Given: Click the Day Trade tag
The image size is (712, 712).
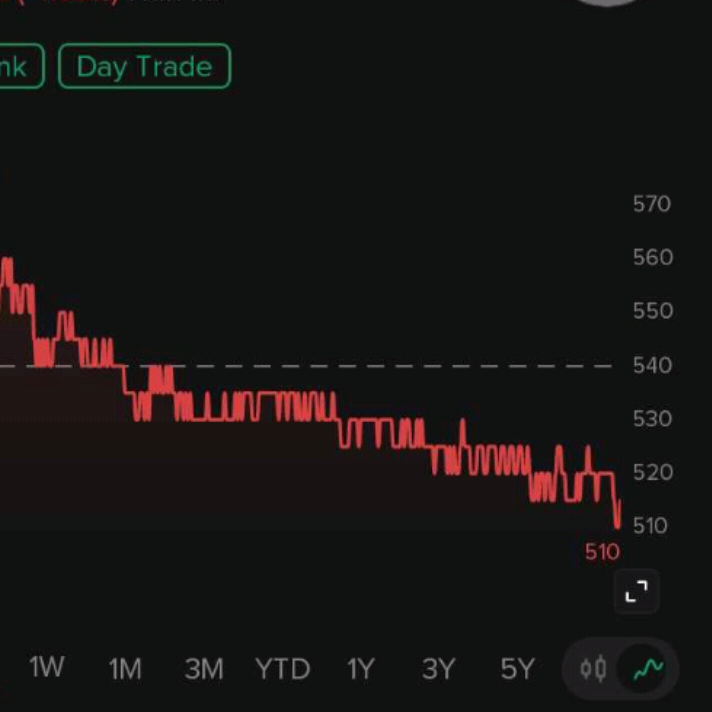Looking at the screenshot, I should click(145, 67).
